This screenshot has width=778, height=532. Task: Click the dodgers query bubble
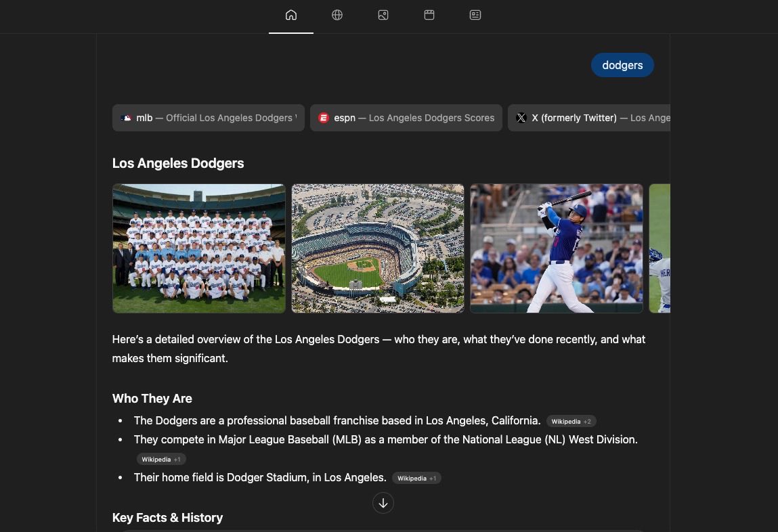click(622, 65)
